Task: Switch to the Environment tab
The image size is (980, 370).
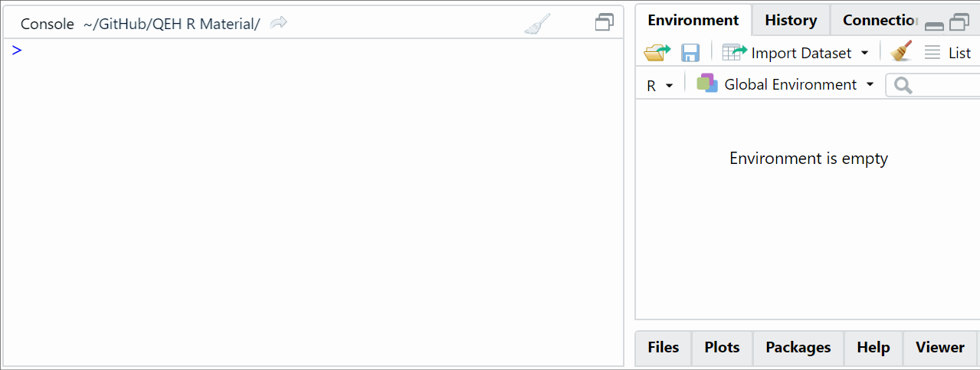Action: coord(693,21)
